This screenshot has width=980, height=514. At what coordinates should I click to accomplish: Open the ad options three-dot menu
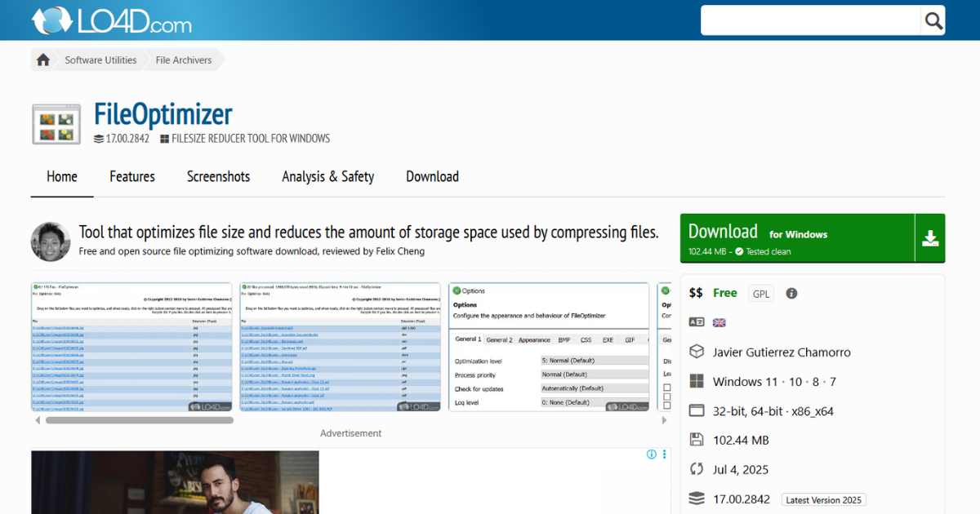pos(663,454)
